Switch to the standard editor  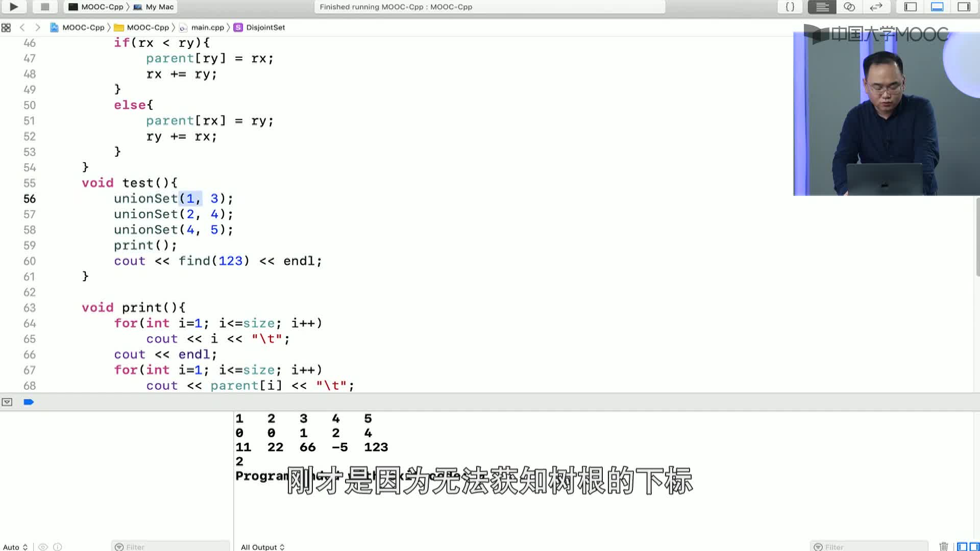pos(822,7)
